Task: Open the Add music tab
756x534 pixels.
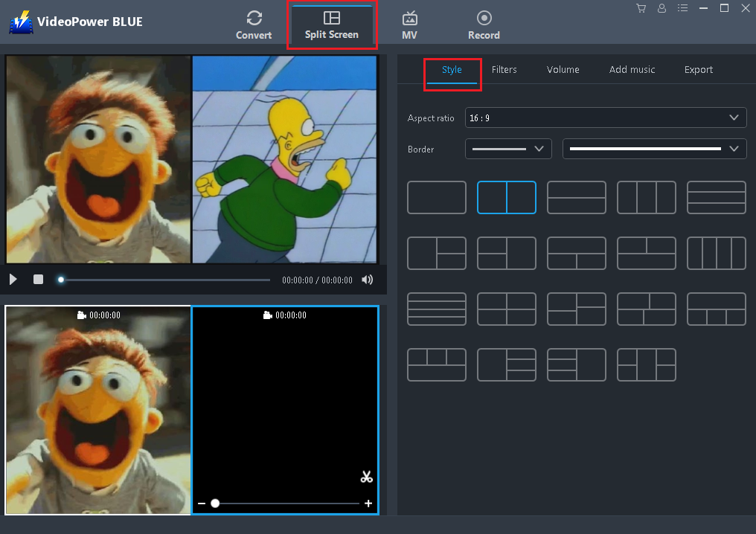Action: (x=632, y=69)
